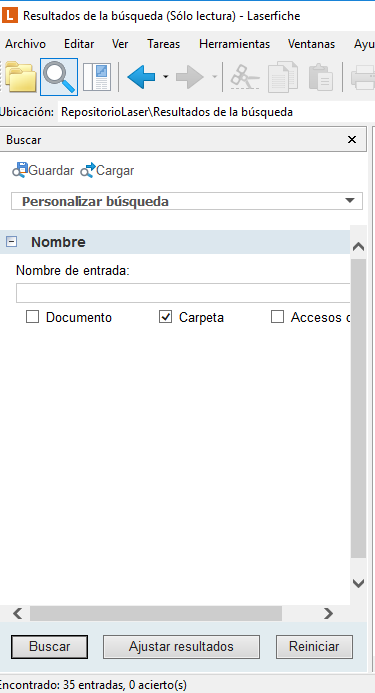The height and width of the screenshot is (693, 375).
Task: Click the gray forward arrow icon
Action: [x=190, y=77]
